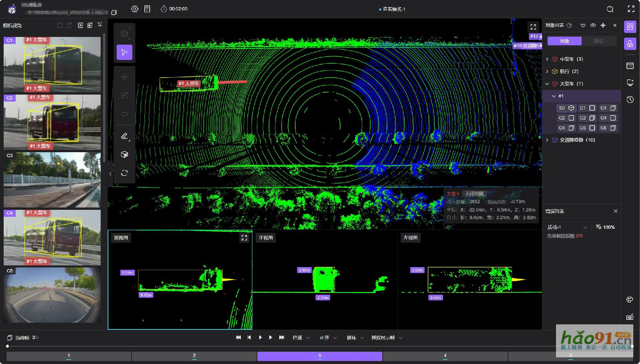Select the C4 cuboid chip under object #1

point(566,128)
